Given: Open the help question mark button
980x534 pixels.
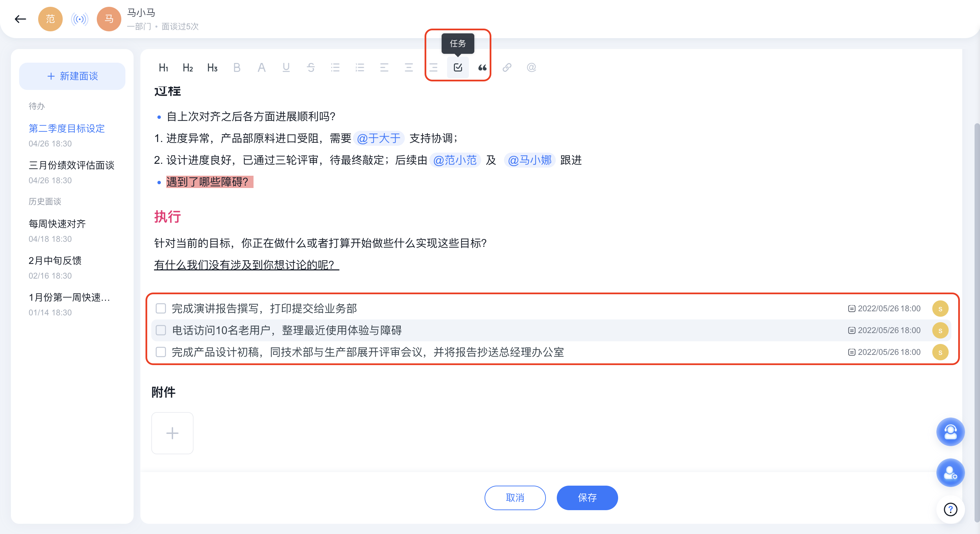Looking at the screenshot, I should [x=950, y=509].
